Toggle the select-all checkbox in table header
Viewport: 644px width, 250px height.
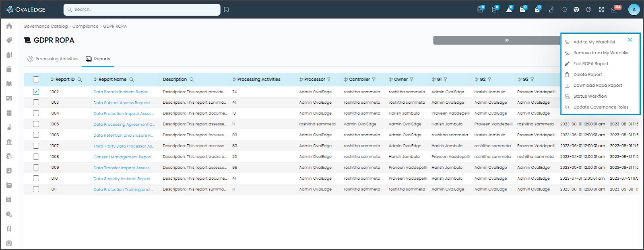(36, 80)
